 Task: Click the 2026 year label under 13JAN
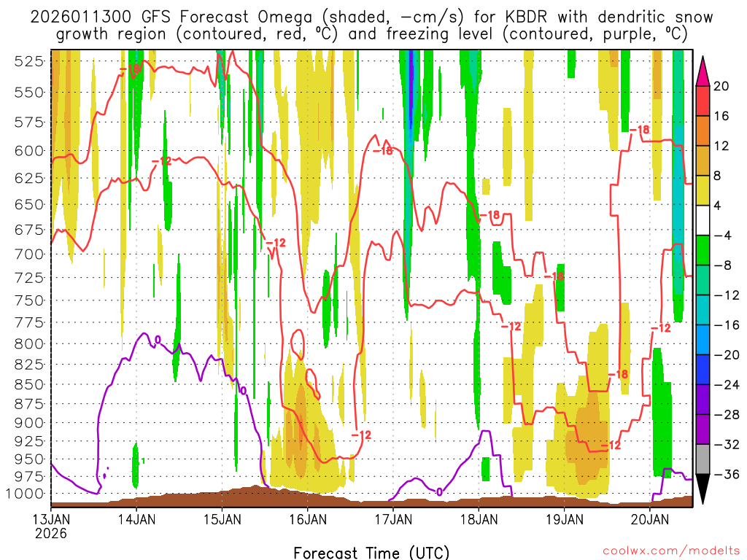point(50,533)
